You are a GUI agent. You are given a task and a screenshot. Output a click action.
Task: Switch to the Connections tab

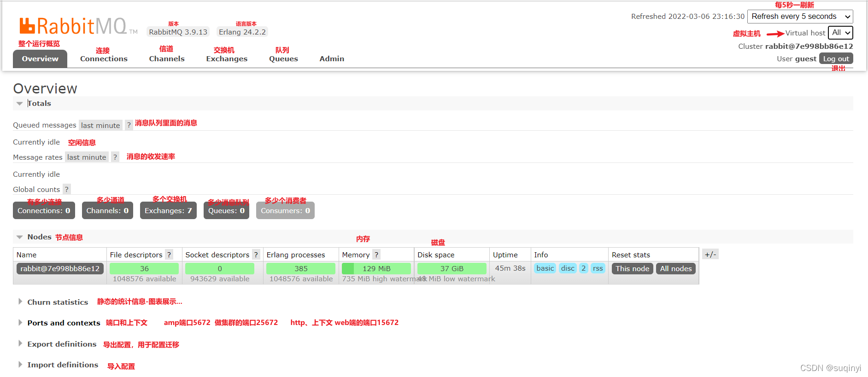104,59
